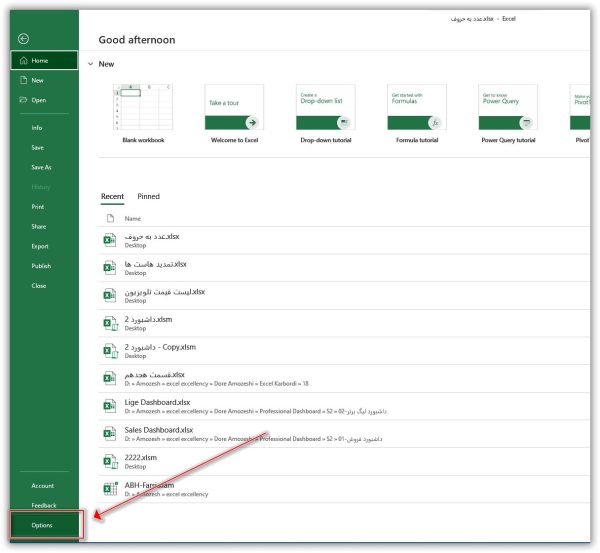The image size is (600, 553).
Task: Go to the Account page
Action: [42, 486]
